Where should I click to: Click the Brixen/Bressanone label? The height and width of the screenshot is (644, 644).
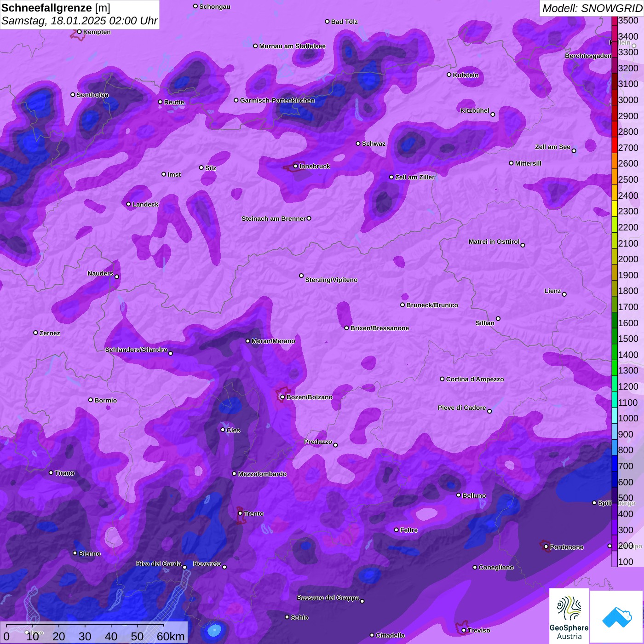tap(379, 328)
